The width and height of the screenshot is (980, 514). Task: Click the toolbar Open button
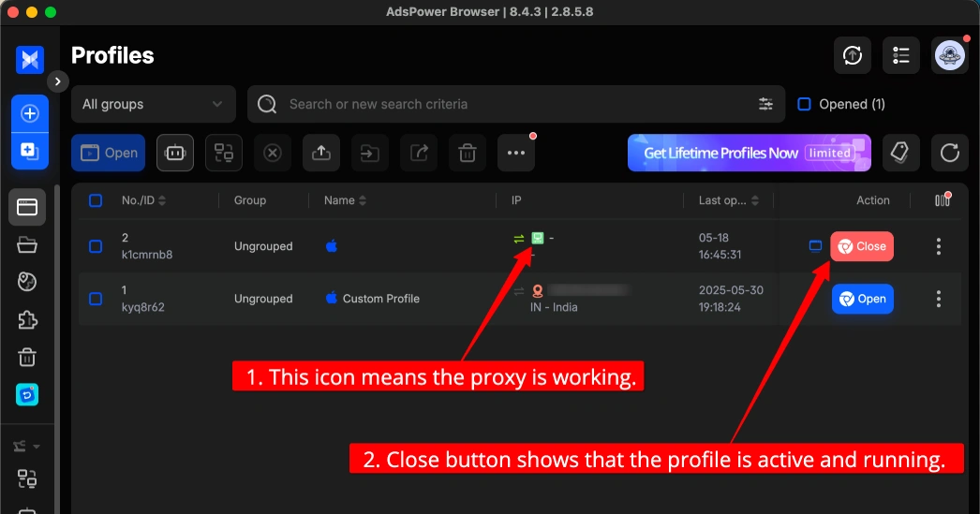pyautogui.click(x=108, y=153)
